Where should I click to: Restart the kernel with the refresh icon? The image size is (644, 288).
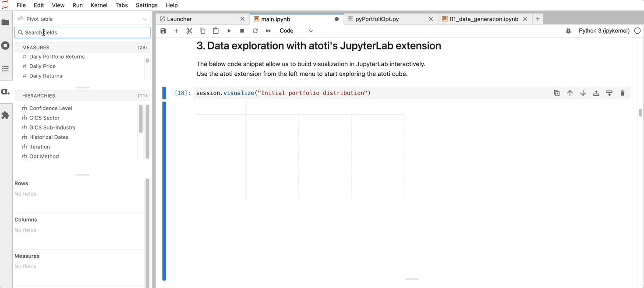(255, 31)
